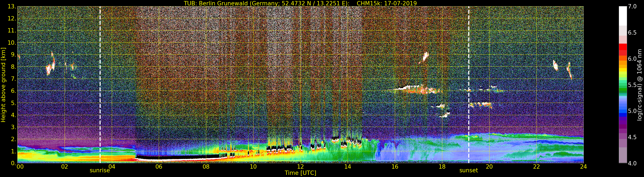
Task: Click the white dashed sunset line
Action: (x=468, y=85)
